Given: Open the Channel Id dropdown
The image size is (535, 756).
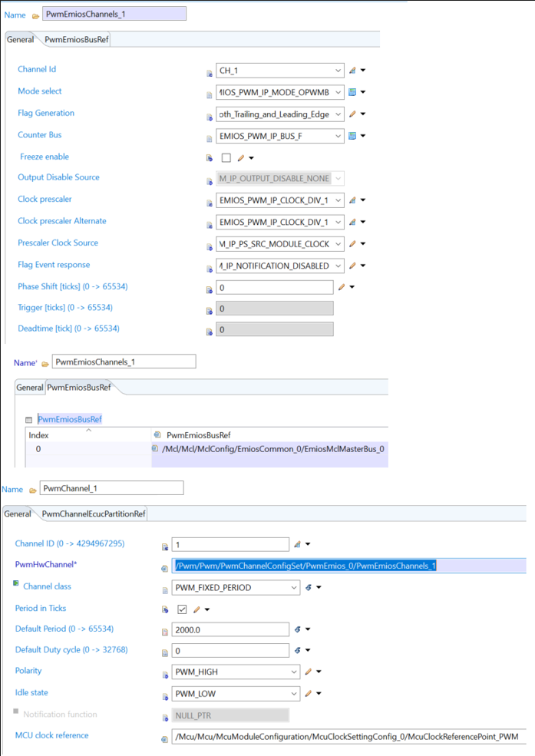Looking at the screenshot, I should [x=338, y=70].
